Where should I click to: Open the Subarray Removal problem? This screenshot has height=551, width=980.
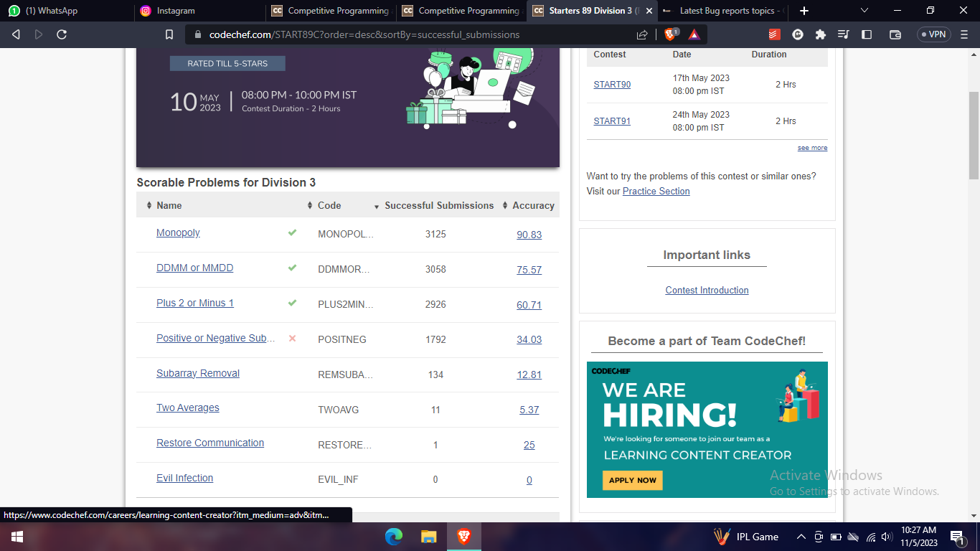click(x=198, y=373)
